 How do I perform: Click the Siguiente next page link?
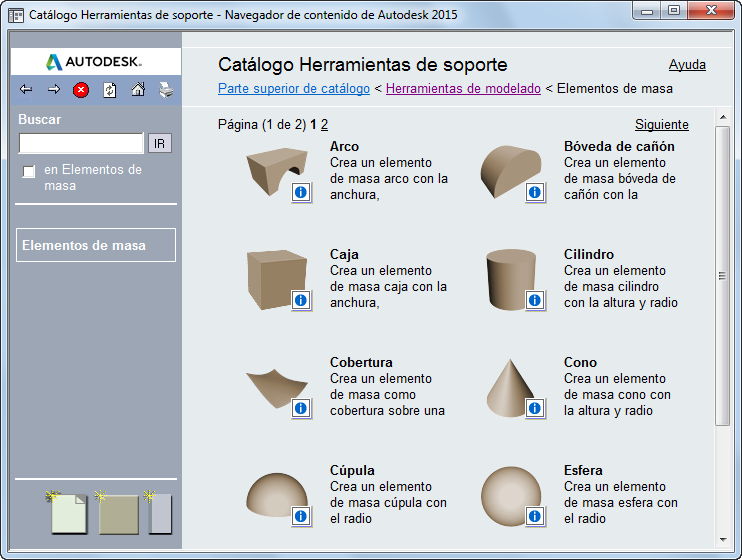662,124
